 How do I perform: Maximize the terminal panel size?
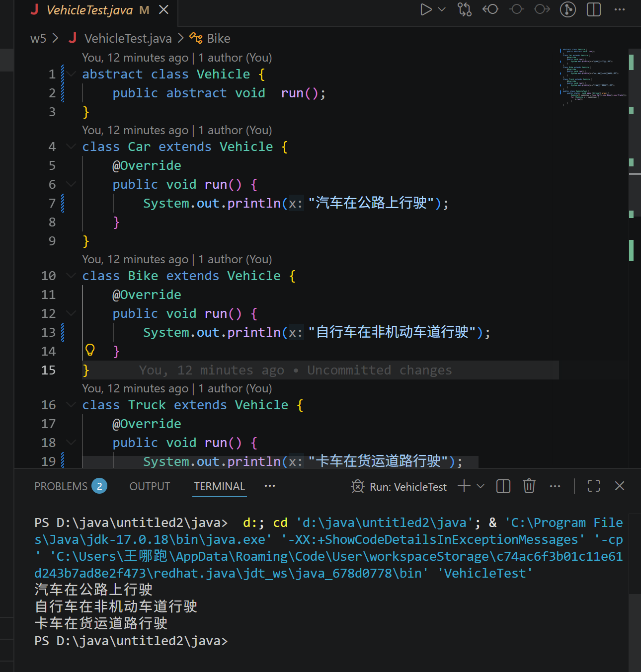tap(594, 486)
